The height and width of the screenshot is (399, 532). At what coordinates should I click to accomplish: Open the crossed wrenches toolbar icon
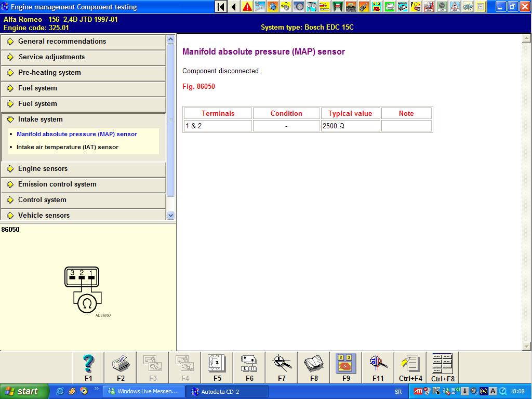tap(260, 6)
